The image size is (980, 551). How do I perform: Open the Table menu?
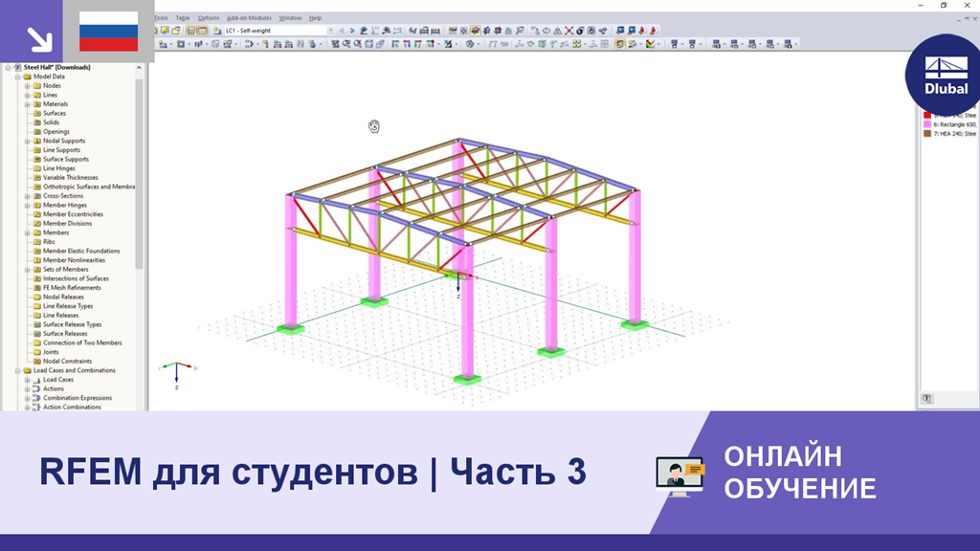click(183, 18)
